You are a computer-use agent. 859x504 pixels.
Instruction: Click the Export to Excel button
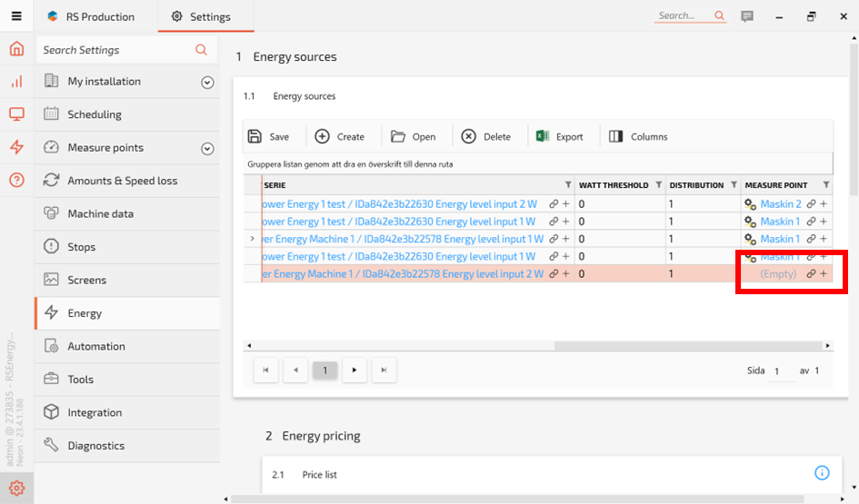point(559,137)
